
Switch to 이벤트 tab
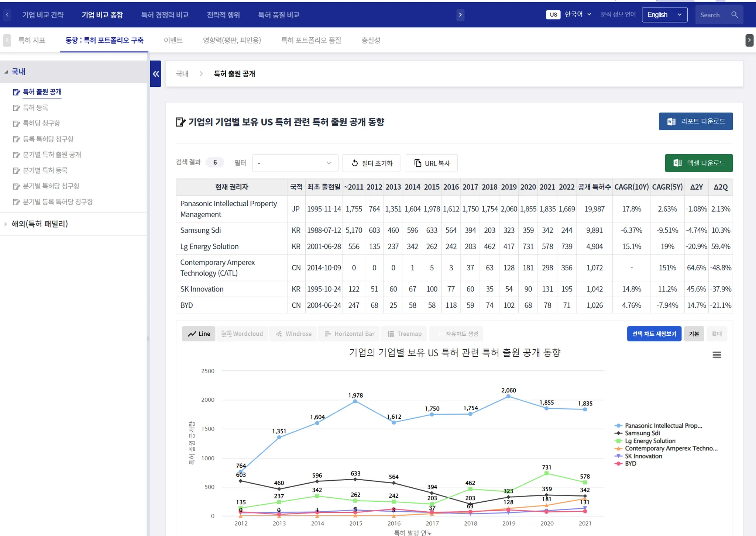(x=173, y=40)
